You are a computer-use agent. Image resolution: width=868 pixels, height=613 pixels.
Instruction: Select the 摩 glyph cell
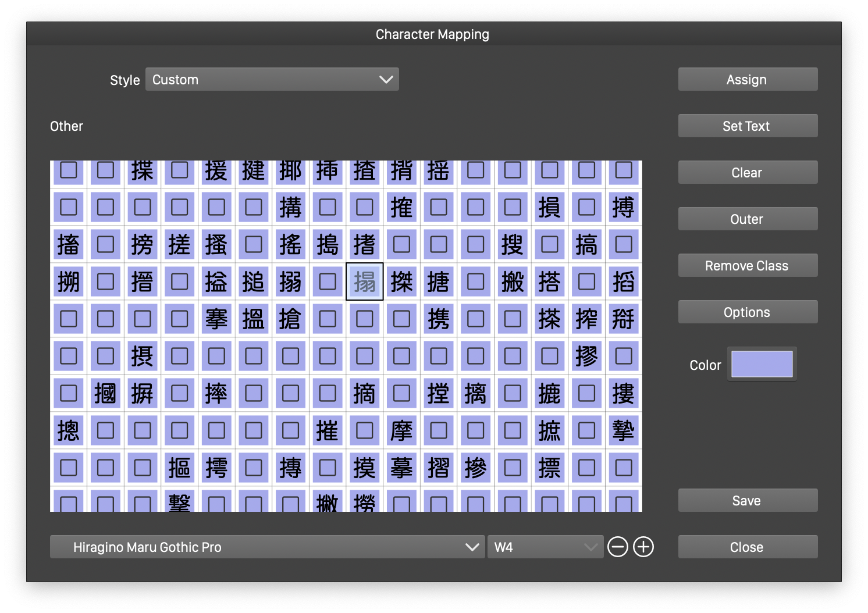click(401, 431)
